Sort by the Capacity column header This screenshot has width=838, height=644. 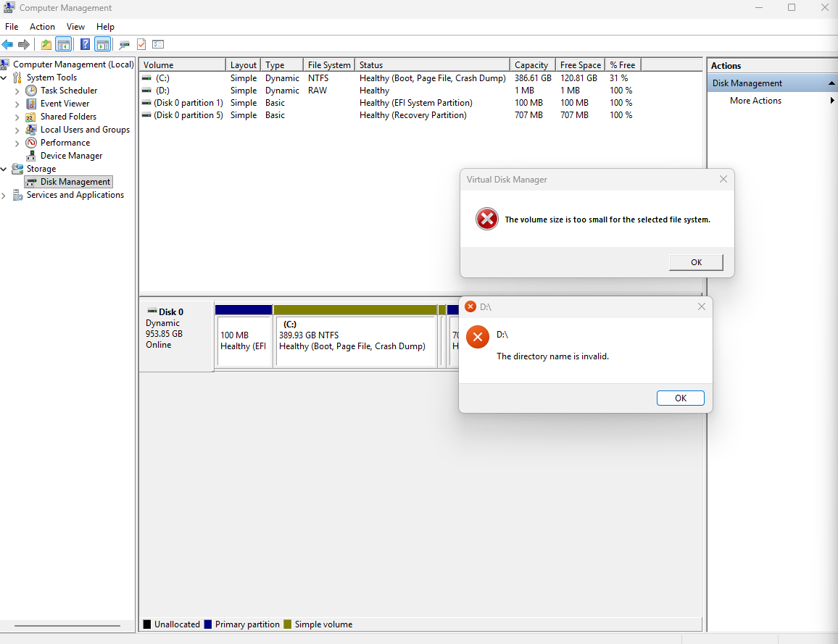532,64
